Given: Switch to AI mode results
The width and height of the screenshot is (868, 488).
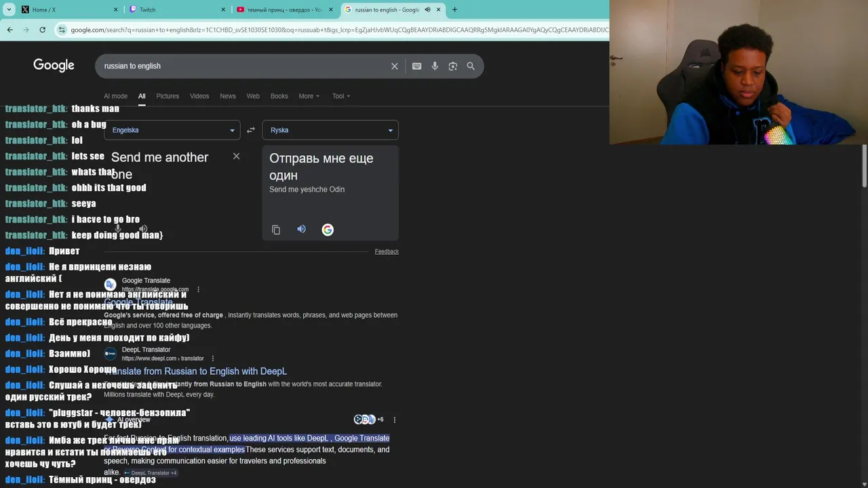Looking at the screenshot, I should (115, 96).
